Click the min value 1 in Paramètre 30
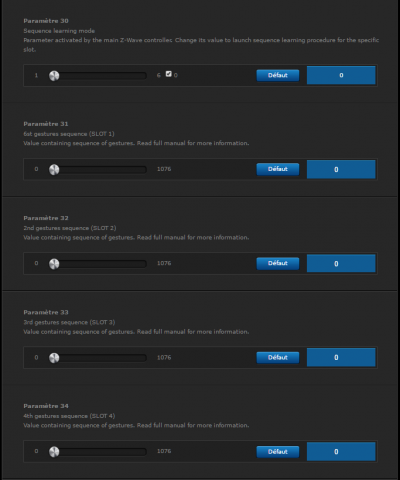Viewport: 400px width, 480px height. pyautogui.click(x=36, y=75)
